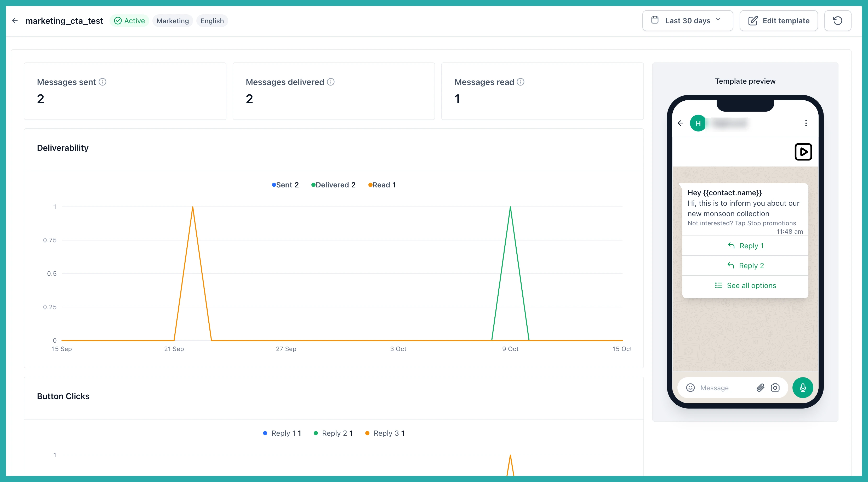Viewport: 868px width, 482px height.
Task: Go back using the arrow beside marketing_cta_test
Action: [15, 21]
